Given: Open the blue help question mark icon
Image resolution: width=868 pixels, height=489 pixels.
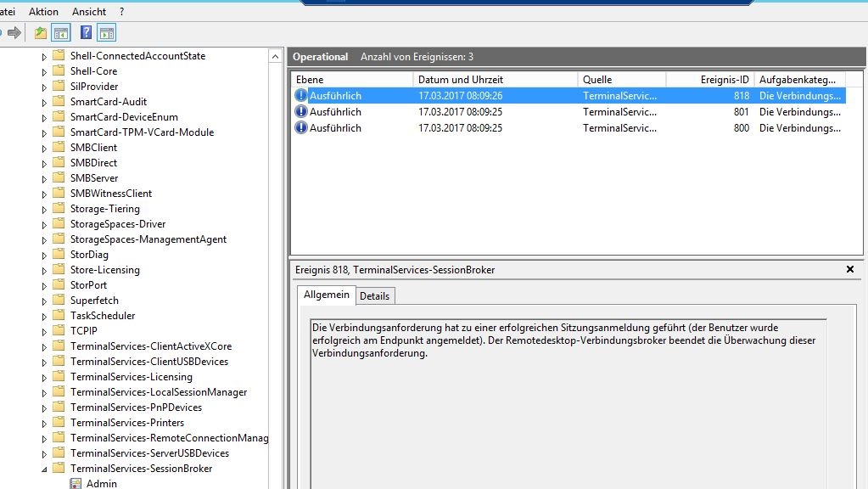Looking at the screenshot, I should pyautogui.click(x=86, y=33).
